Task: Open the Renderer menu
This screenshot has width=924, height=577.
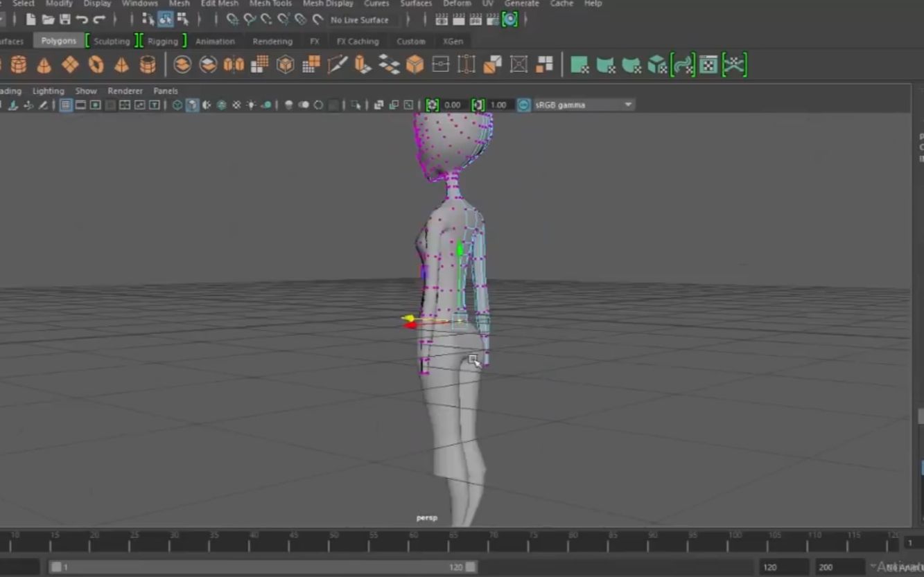Action: [125, 90]
